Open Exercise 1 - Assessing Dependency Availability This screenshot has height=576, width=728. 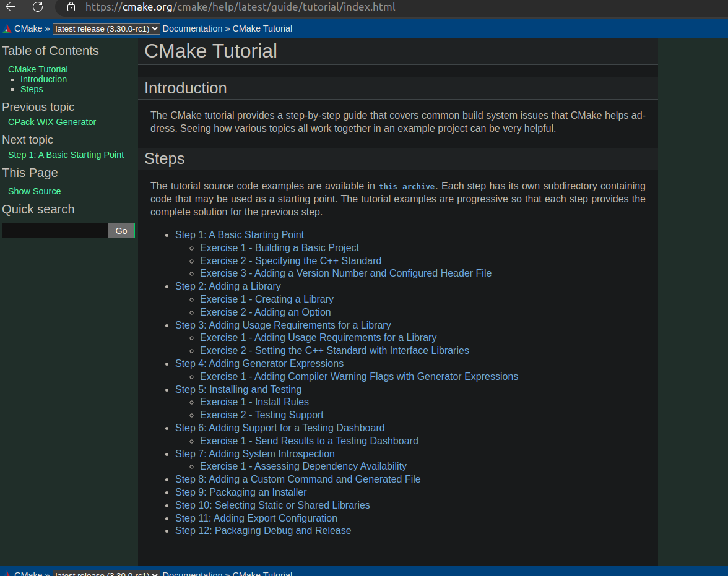[303, 466]
